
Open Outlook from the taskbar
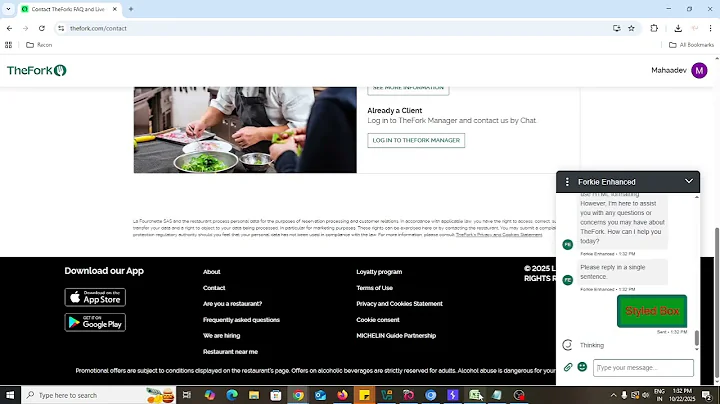pyautogui.click(x=321, y=395)
